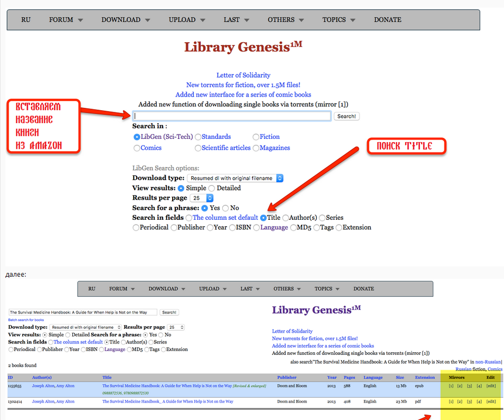Select Year field radio on home form
Image resolution: width=504 pixels, height=420 pixels.
[x=210, y=228]
